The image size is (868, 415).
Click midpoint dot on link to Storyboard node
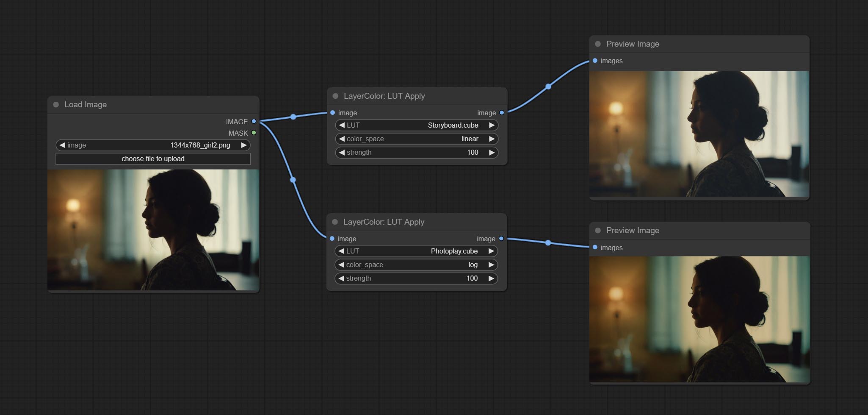(x=293, y=117)
